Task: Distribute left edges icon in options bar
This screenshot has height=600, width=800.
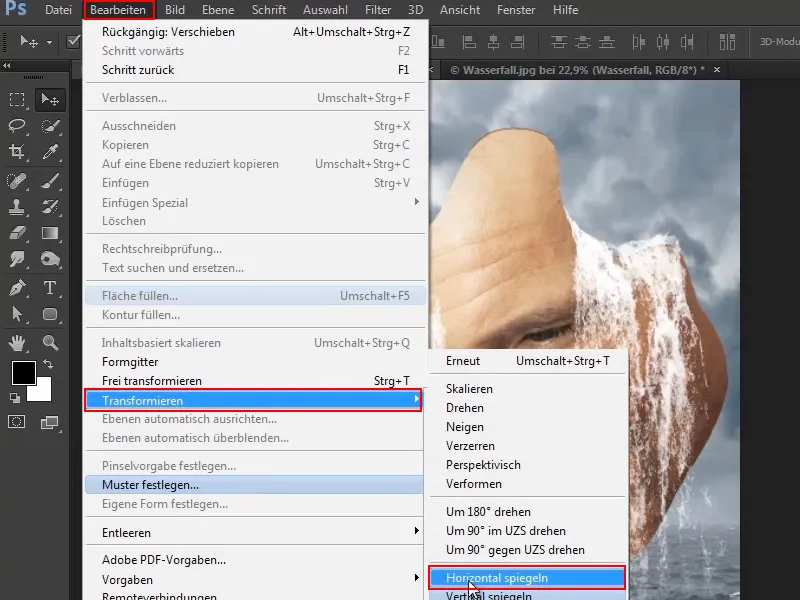Action: [639, 42]
